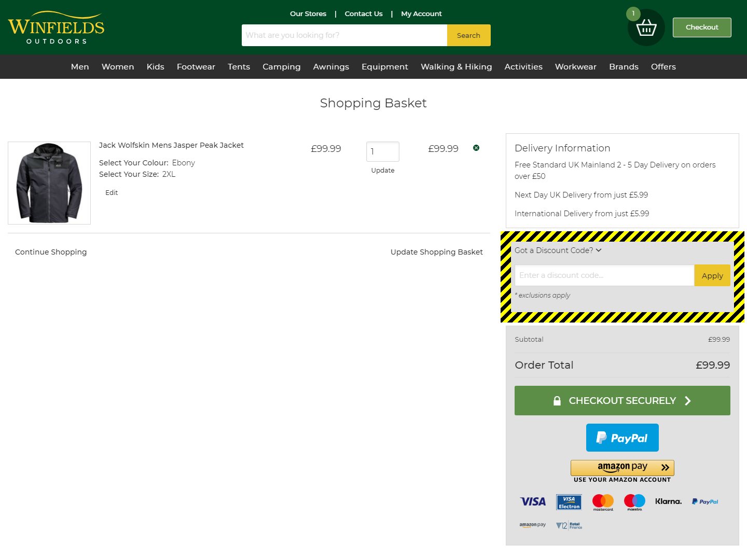Click the exclusions apply note
This screenshot has width=747, height=560.
tap(543, 295)
